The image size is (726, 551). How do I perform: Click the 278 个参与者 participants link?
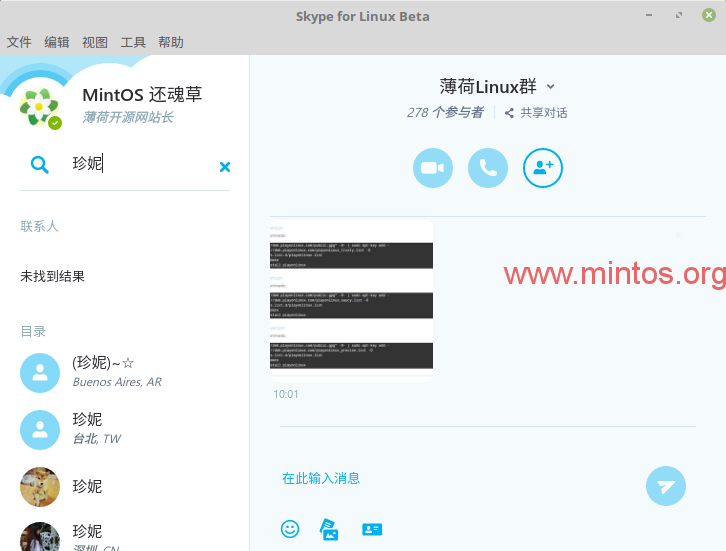pyautogui.click(x=445, y=113)
